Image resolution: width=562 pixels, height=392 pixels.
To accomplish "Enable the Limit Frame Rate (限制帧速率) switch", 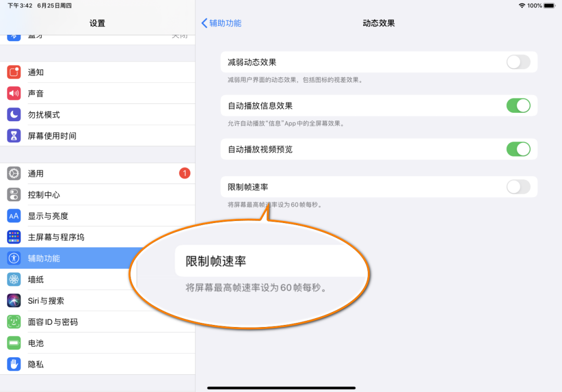I will [x=518, y=187].
